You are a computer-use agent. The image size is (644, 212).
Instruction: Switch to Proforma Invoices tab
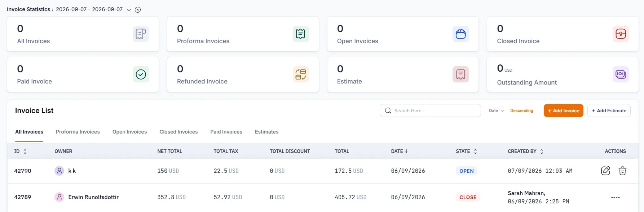tap(78, 132)
